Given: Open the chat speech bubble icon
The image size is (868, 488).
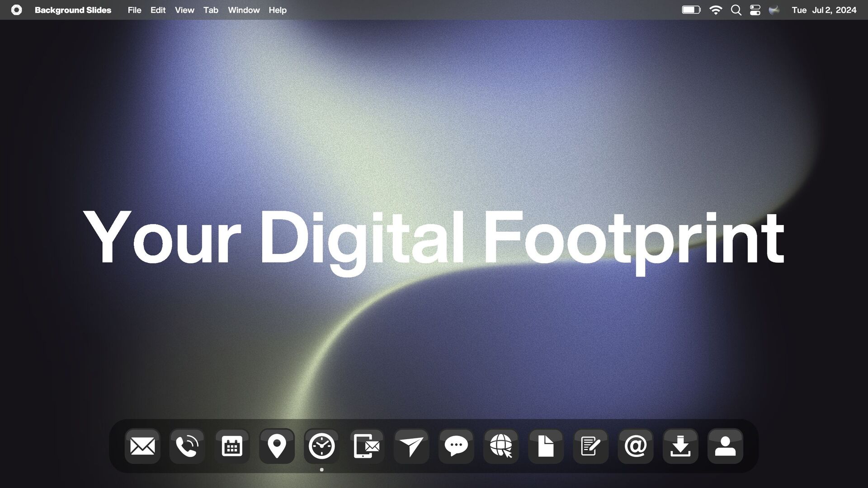Looking at the screenshot, I should [456, 446].
